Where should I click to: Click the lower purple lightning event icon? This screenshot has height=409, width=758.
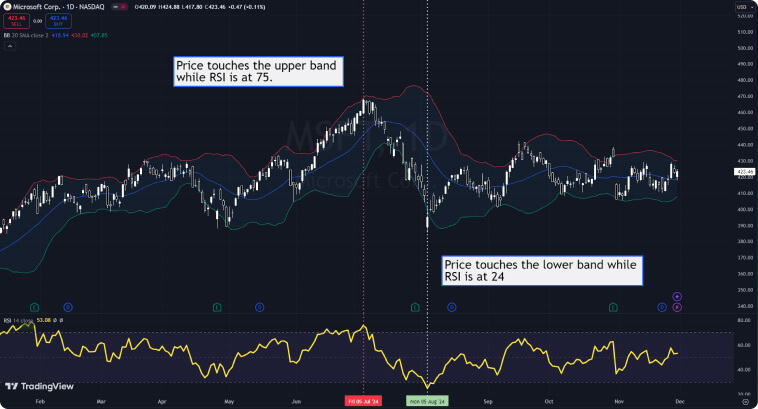point(677,307)
